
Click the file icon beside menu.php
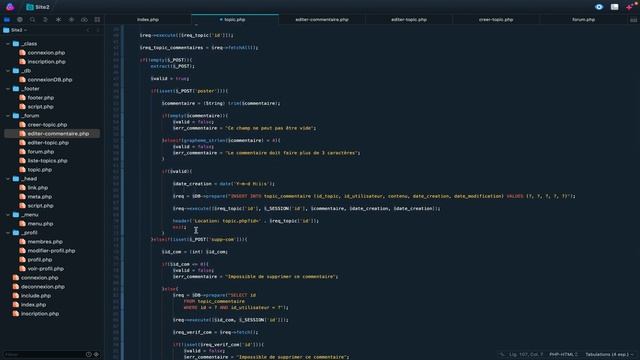(22, 224)
